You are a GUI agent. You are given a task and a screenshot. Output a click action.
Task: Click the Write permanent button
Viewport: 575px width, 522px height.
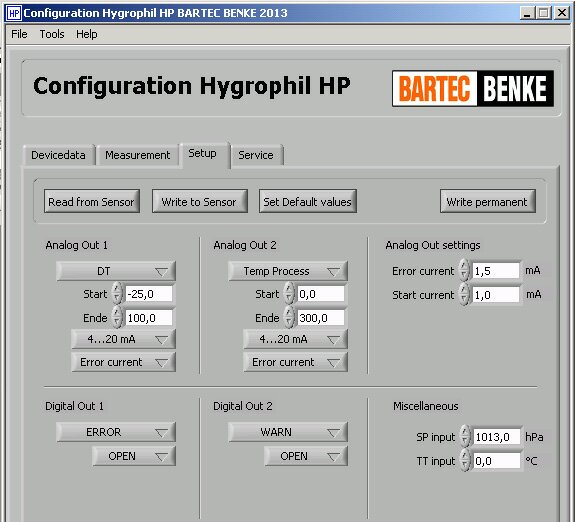[x=487, y=201]
